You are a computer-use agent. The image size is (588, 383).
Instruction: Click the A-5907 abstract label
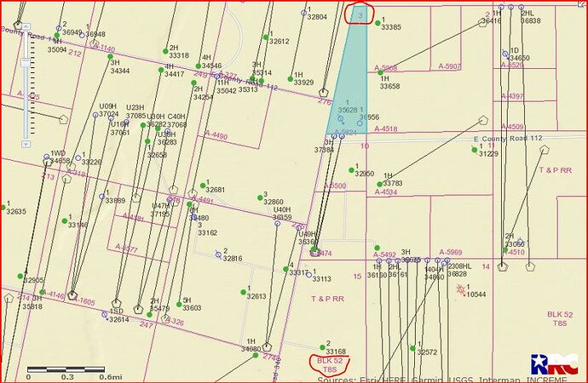point(450,66)
